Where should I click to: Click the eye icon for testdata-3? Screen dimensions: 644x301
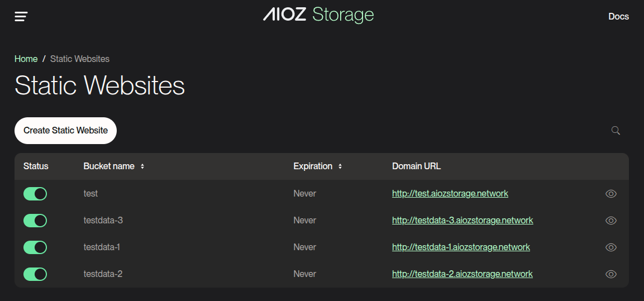(x=611, y=221)
